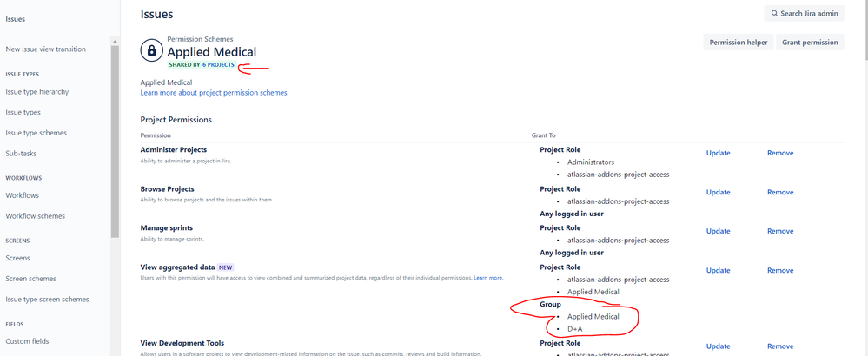Open the Learn more link under View aggregated data

click(x=488, y=278)
